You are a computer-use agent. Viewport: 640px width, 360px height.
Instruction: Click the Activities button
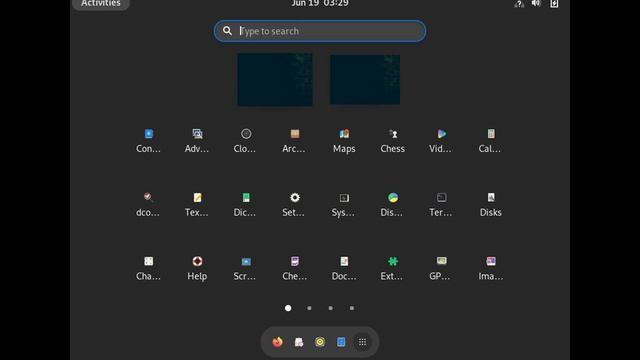point(101,4)
